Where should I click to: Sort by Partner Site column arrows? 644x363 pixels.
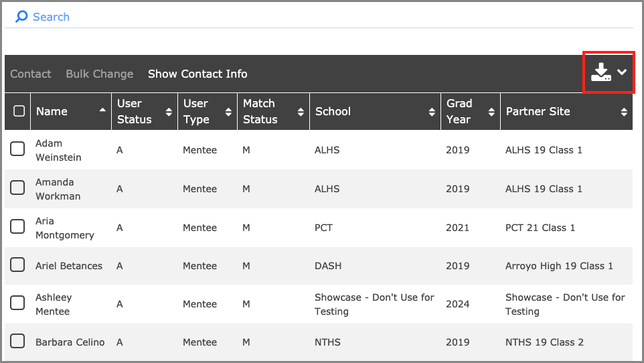[624, 112]
